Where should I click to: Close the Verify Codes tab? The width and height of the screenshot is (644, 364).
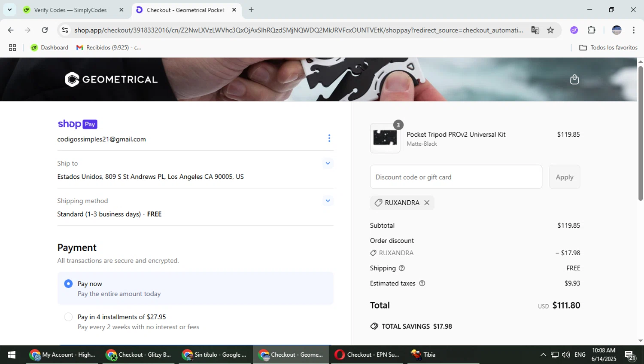tap(122, 10)
